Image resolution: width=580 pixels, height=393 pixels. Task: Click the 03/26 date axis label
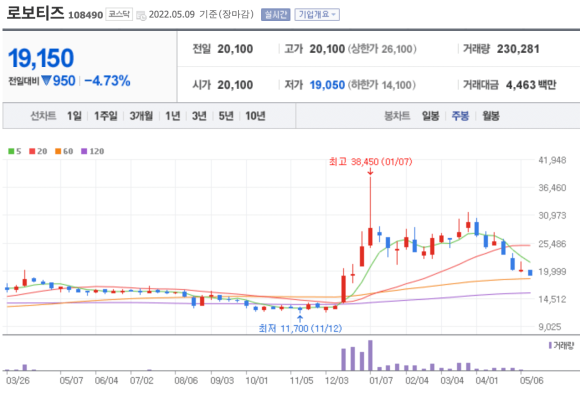(18, 380)
